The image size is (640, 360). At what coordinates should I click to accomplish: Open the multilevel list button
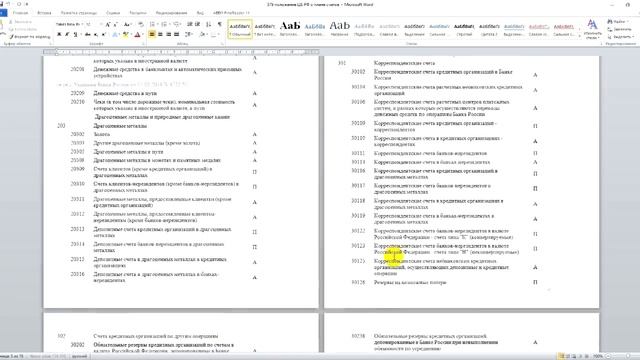click(x=176, y=24)
